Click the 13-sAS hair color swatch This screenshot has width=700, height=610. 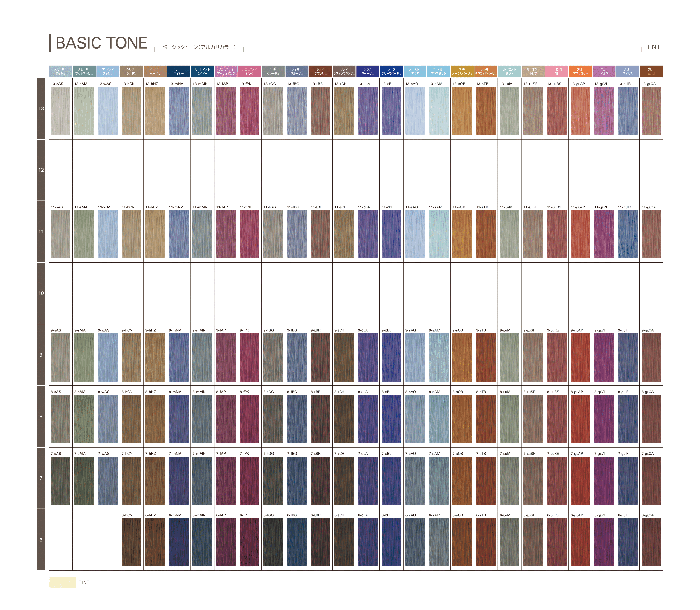pos(60,111)
